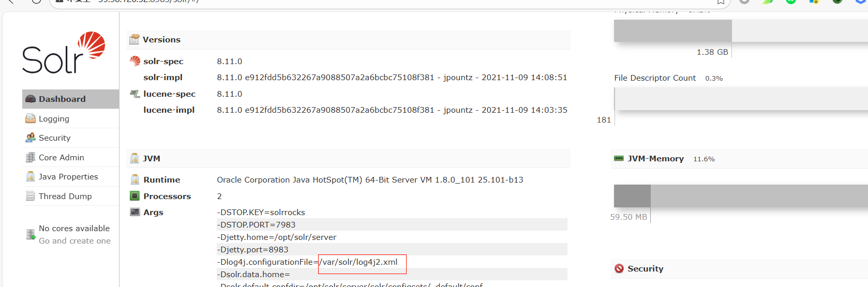Click the Dashboard gauge icon in sidebar
The height and width of the screenshot is (287, 868).
(x=31, y=99)
